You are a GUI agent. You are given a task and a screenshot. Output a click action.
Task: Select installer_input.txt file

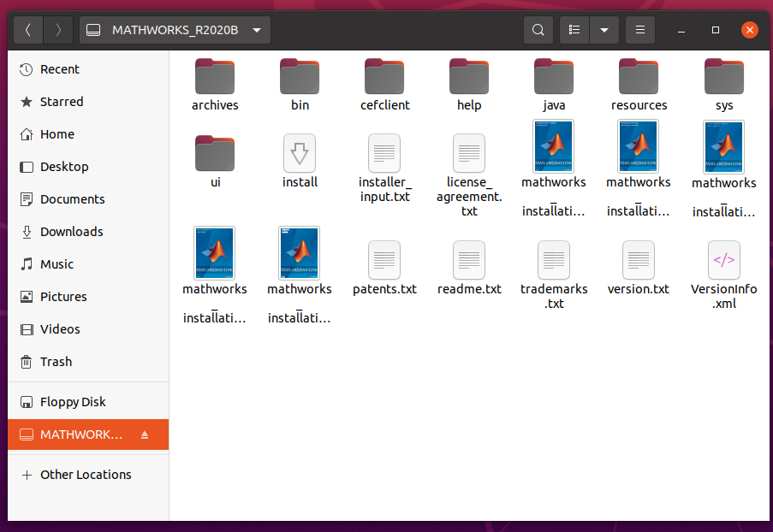point(384,168)
